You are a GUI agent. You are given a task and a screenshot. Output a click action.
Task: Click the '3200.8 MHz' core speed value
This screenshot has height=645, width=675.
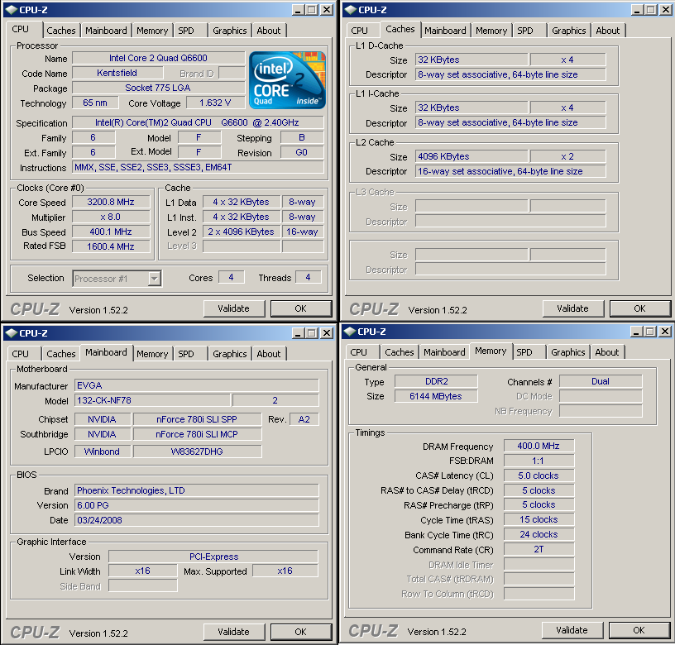pos(111,202)
